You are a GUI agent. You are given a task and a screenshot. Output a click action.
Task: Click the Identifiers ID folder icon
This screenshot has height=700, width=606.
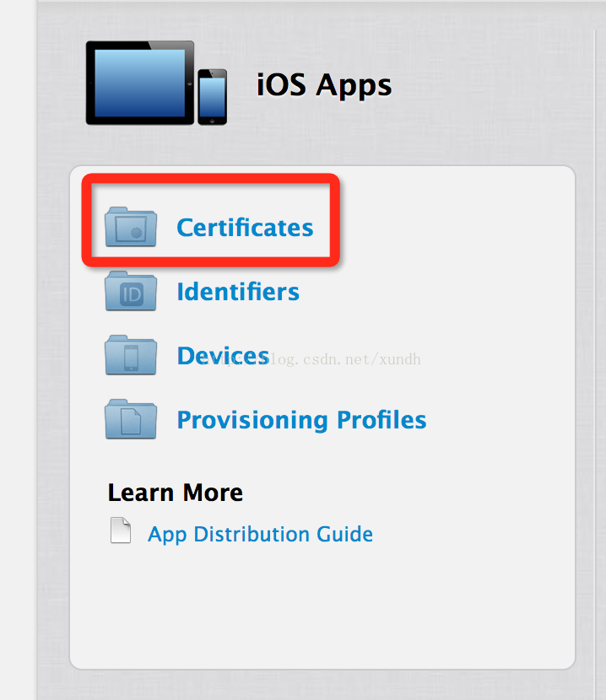pos(131,291)
